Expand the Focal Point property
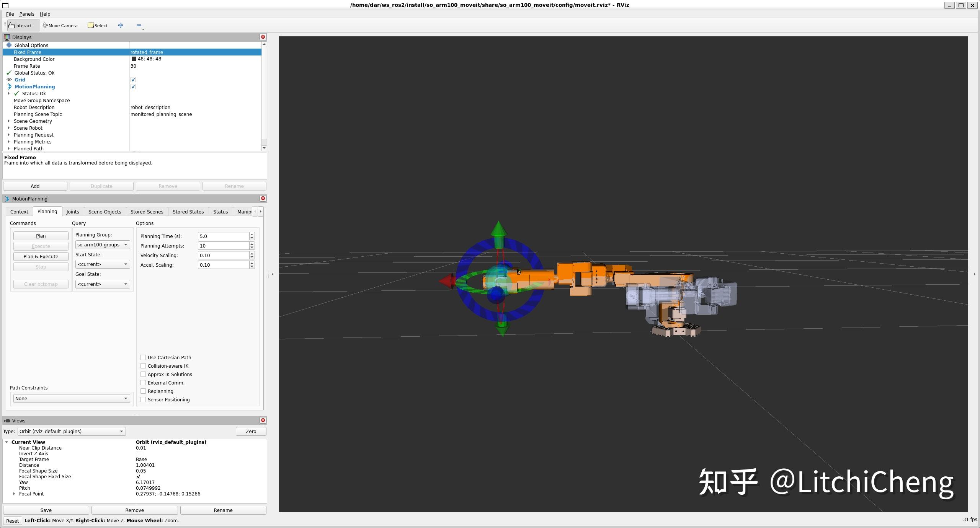This screenshot has width=980, height=528. point(14,494)
